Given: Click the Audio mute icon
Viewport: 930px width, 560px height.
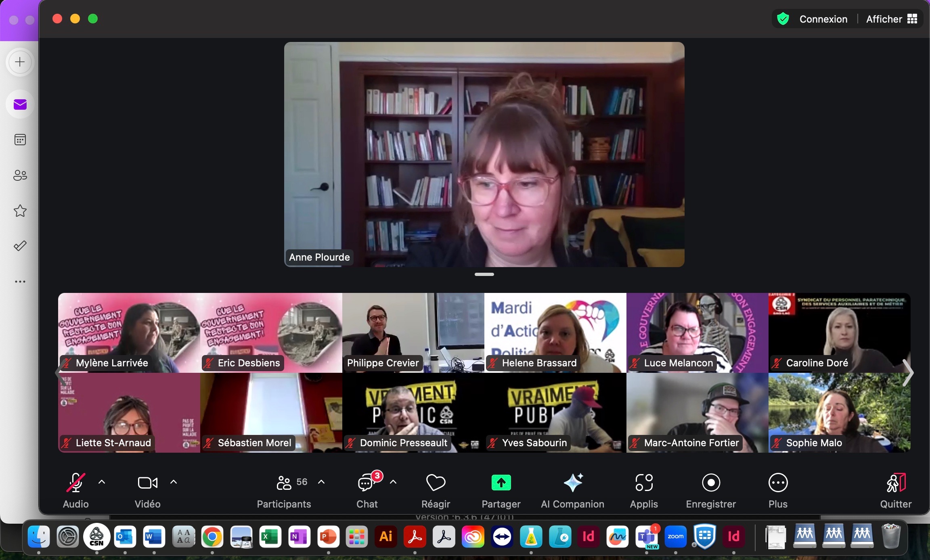Looking at the screenshot, I should pos(76,482).
